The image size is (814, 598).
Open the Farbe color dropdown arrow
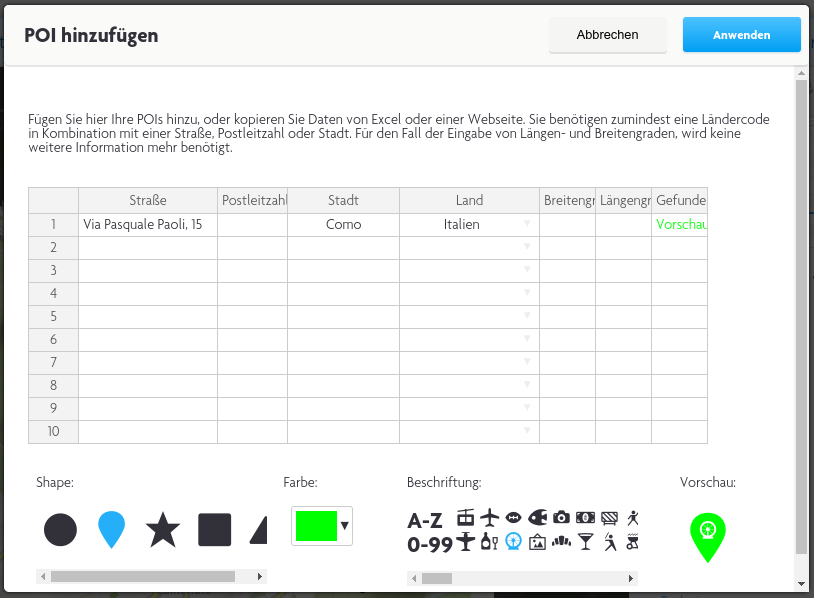345,525
